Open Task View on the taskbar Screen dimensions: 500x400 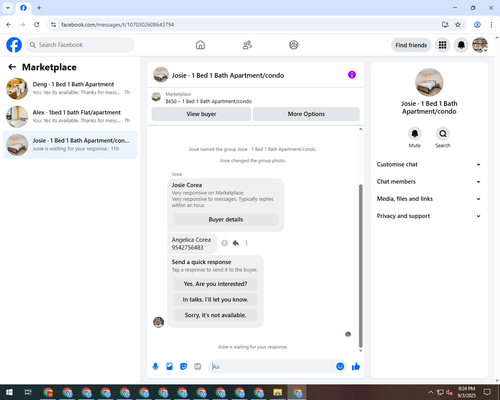tap(28, 392)
